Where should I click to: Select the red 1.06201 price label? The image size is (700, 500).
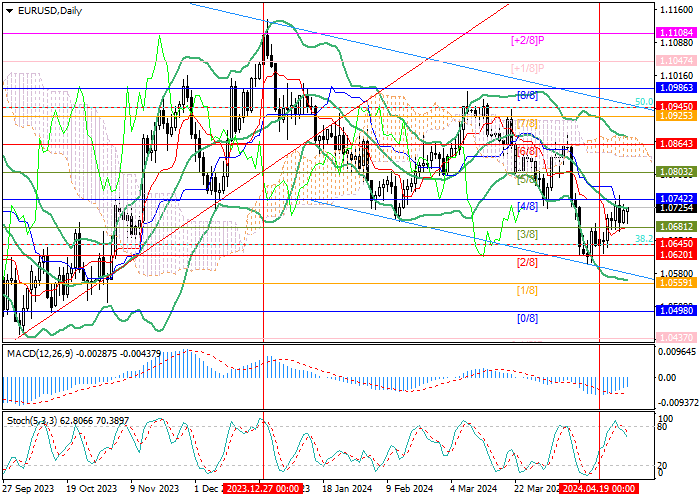(x=677, y=254)
